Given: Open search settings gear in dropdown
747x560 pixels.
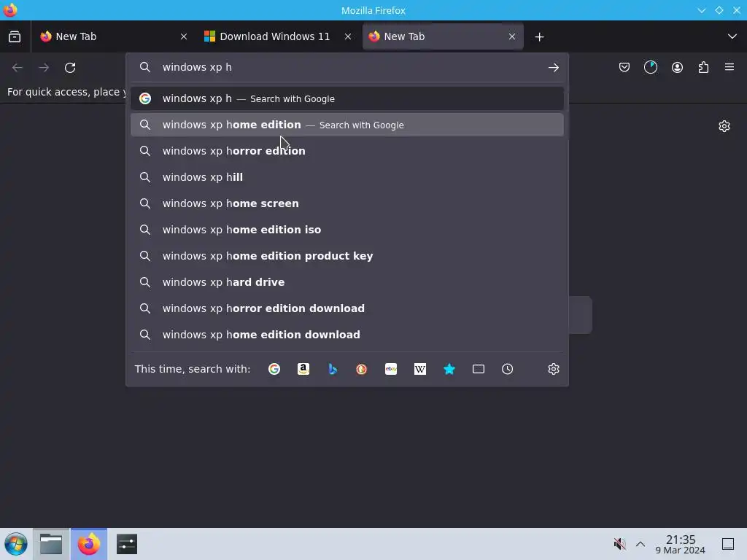Looking at the screenshot, I should point(554,369).
